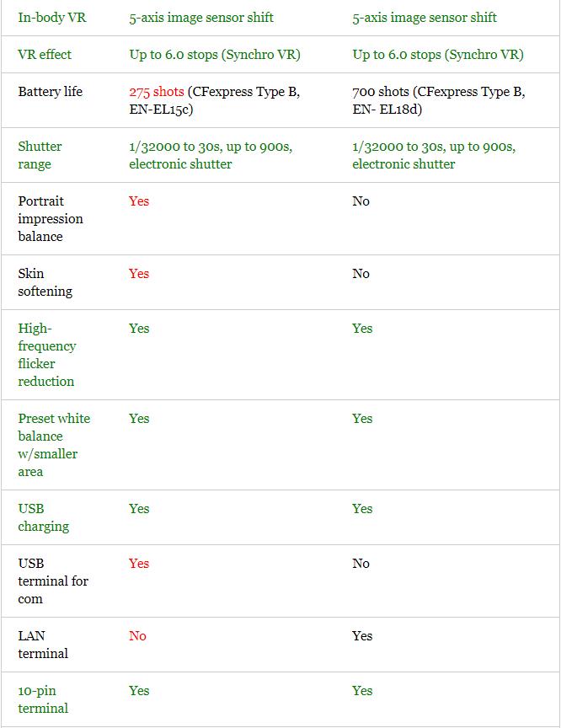561x728 pixels.
Task: Click the "700 shots" battery value
Action: click(x=381, y=92)
